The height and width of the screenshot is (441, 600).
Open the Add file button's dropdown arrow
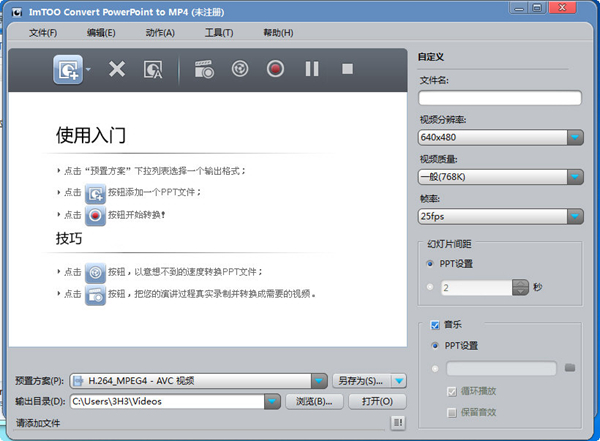click(88, 69)
